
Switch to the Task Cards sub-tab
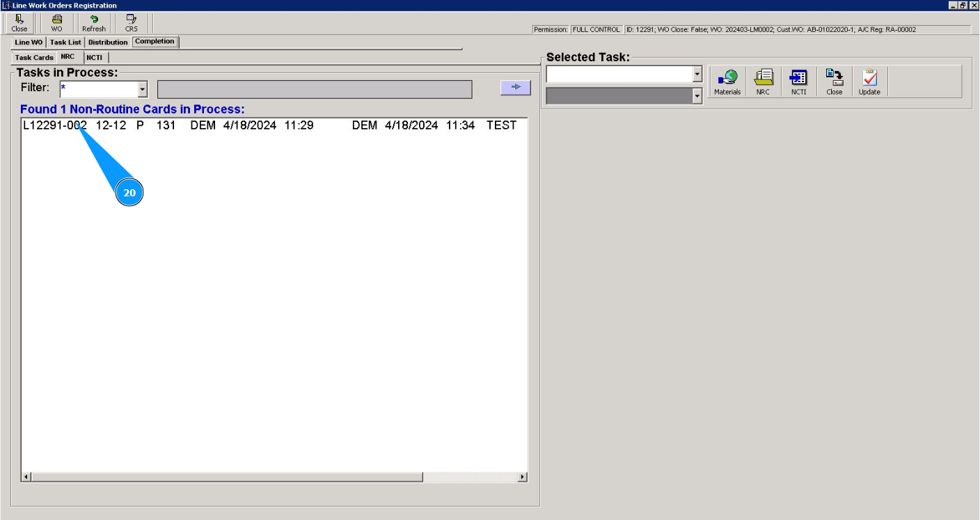click(34, 58)
